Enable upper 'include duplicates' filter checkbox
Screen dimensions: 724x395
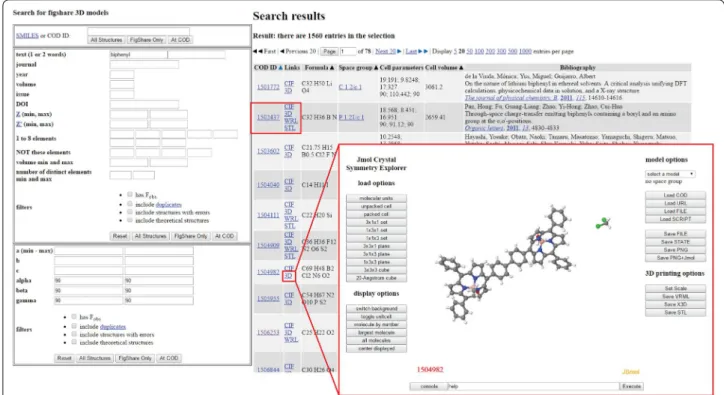tap(130, 204)
